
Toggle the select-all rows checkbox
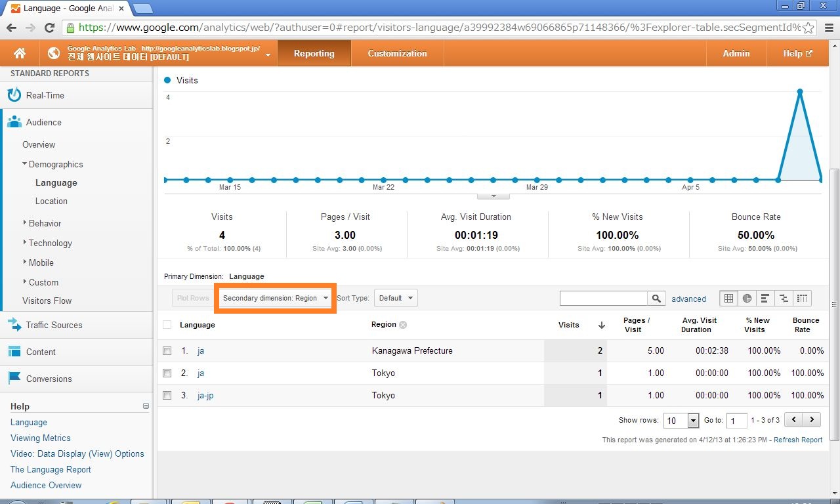point(167,324)
